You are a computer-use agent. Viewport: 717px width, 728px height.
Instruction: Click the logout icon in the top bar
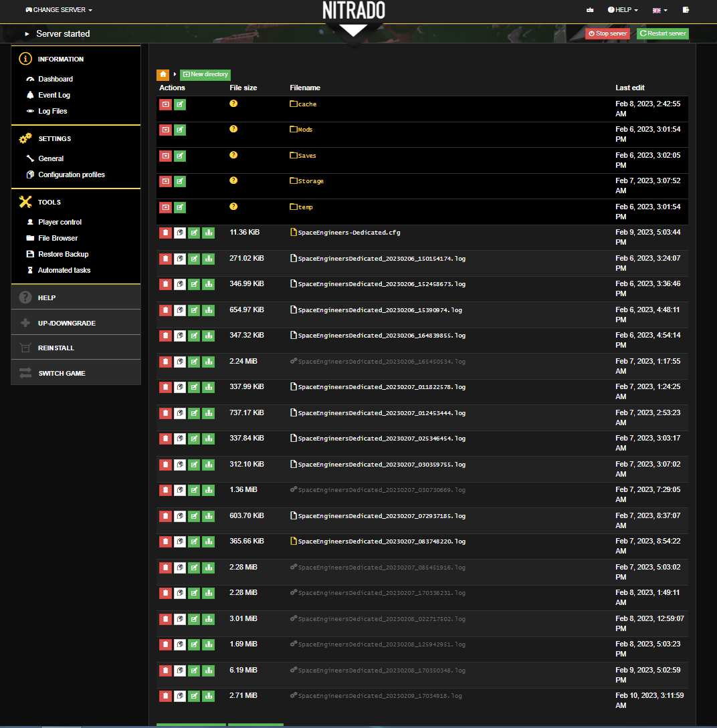click(686, 10)
